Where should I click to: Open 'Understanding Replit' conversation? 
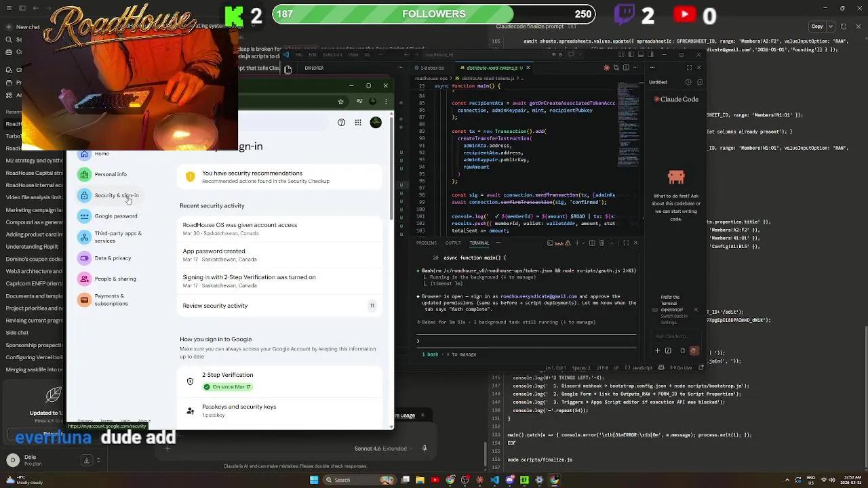[32, 247]
